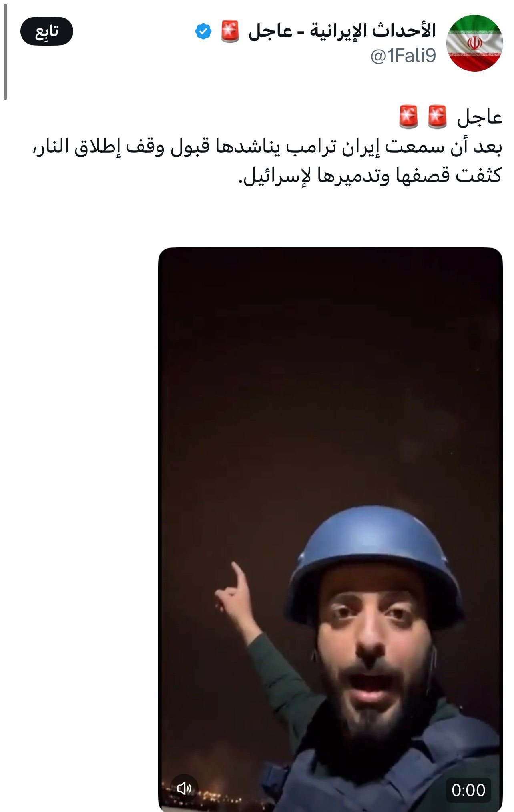Click the siren emoji directly next to عاجل in the tweet
This screenshot has height=812, width=514.
[x=437, y=116]
